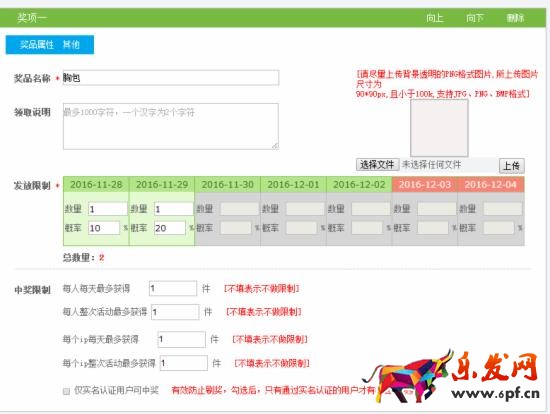Click the image preview box

[439, 128]
